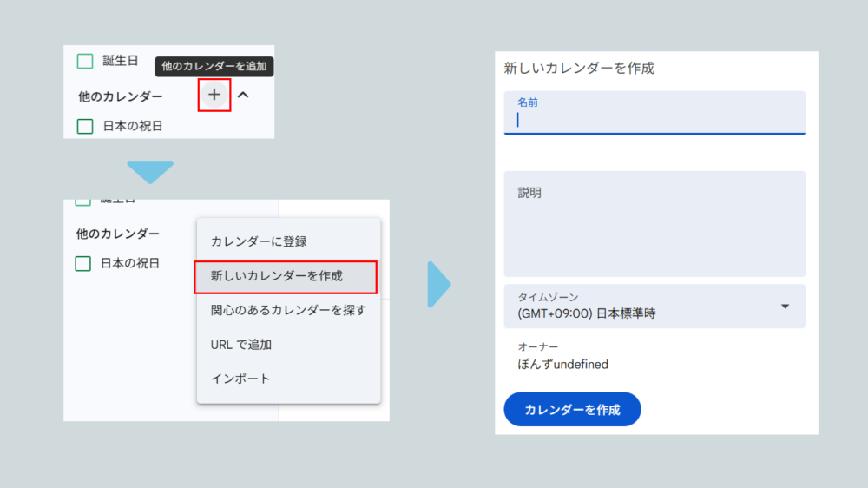This screenshot has height=488, width=868.
Task: Collapse 他のカレンダー section with the chevron
Action: [243, 96]
